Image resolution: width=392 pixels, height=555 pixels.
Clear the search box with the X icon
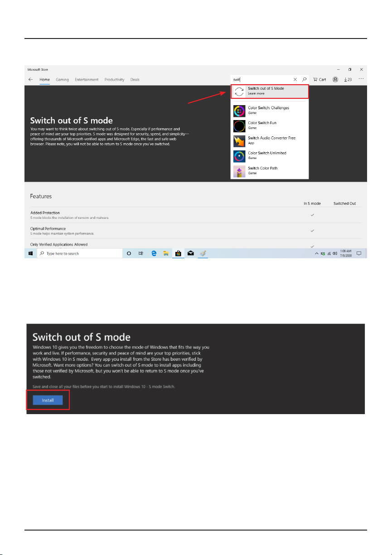(x=295, y=79)
